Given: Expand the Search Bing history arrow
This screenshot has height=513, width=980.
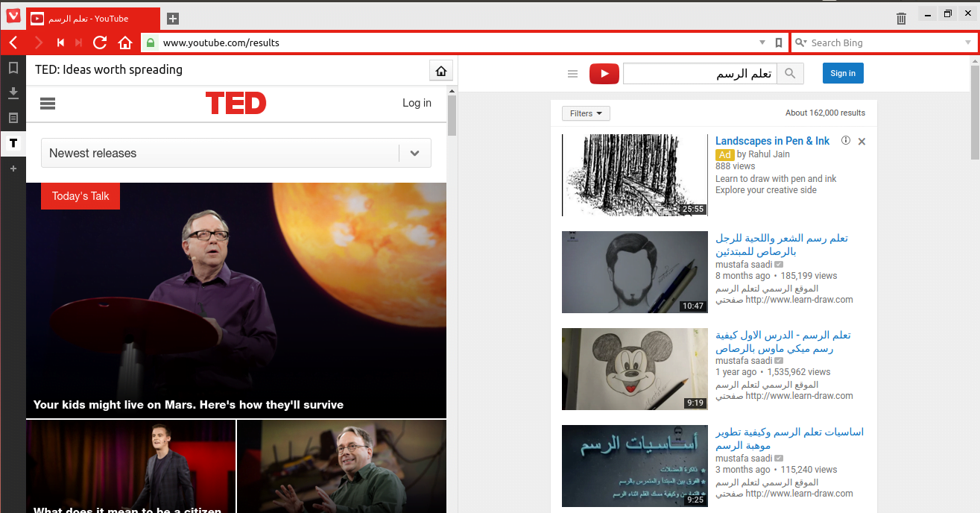Looking at the screenshot, I should pyautogui.click(x=968, y=43).
